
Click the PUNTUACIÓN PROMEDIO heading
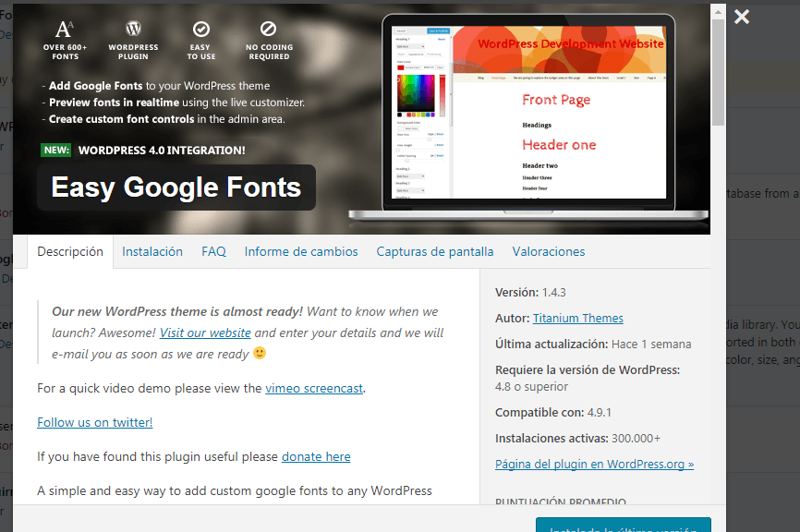click(x=560, y=501)
